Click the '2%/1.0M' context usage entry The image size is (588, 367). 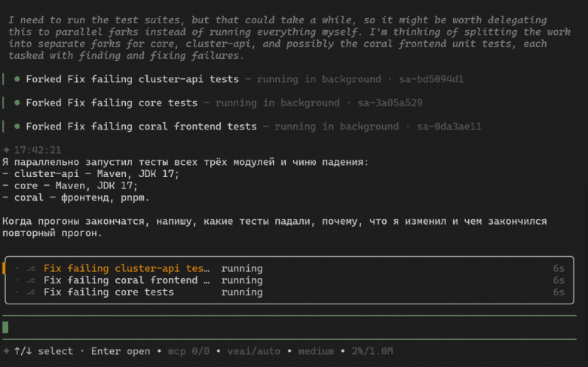pyautogui.click(x=372, y=351)
